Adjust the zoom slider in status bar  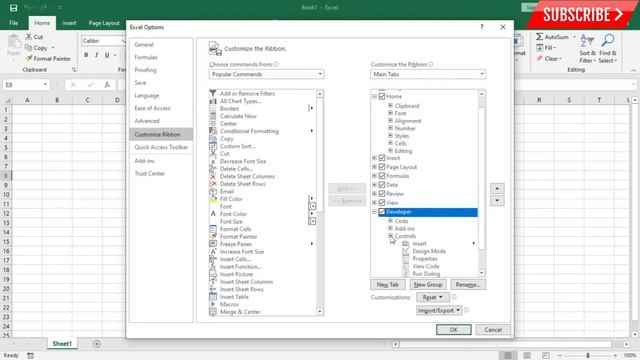click(588, 356)
